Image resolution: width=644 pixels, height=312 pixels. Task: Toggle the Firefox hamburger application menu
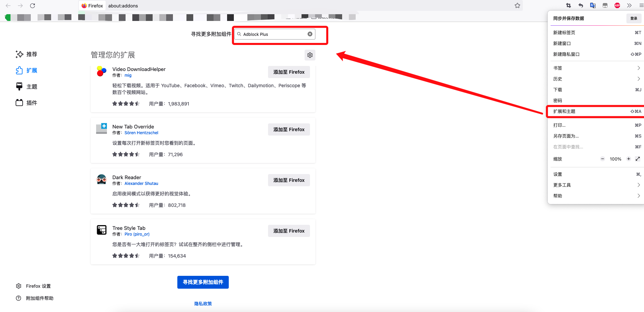point(641,5)
